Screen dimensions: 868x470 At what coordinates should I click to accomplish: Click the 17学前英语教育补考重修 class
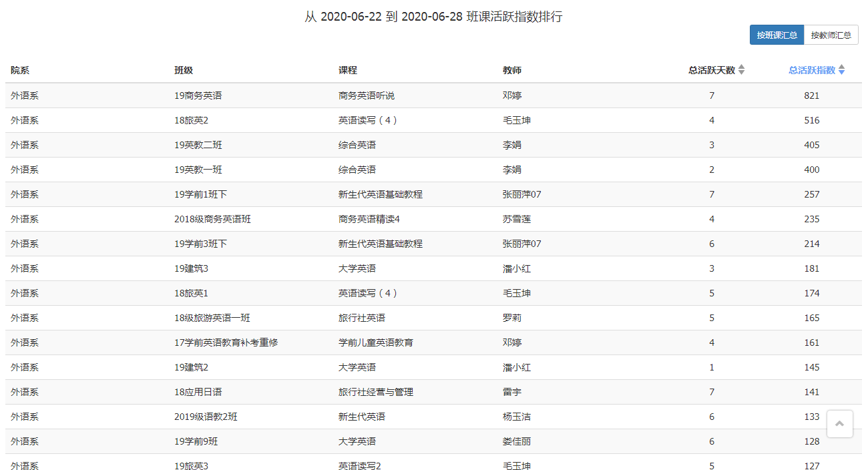pyautogui.click(x=226, y=342)
